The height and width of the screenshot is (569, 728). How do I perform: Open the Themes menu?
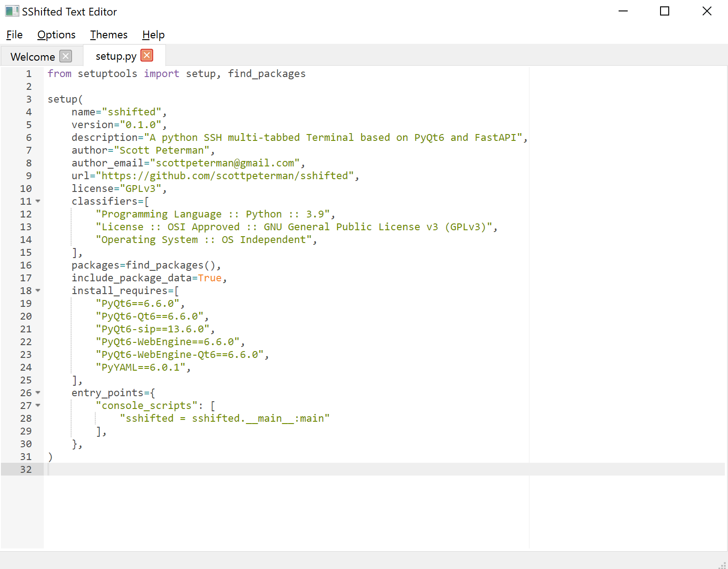coord(108,35)
